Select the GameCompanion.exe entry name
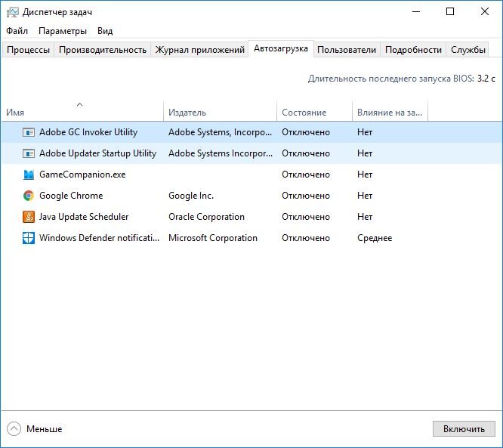Viewport: 503px width, 448px height. [82, 175]
